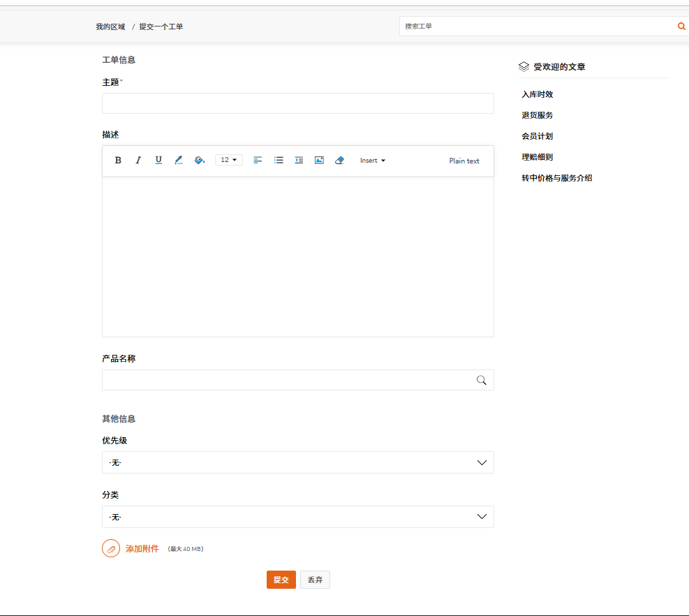Click the 主题 subject input field

click(x=298, y=103)
